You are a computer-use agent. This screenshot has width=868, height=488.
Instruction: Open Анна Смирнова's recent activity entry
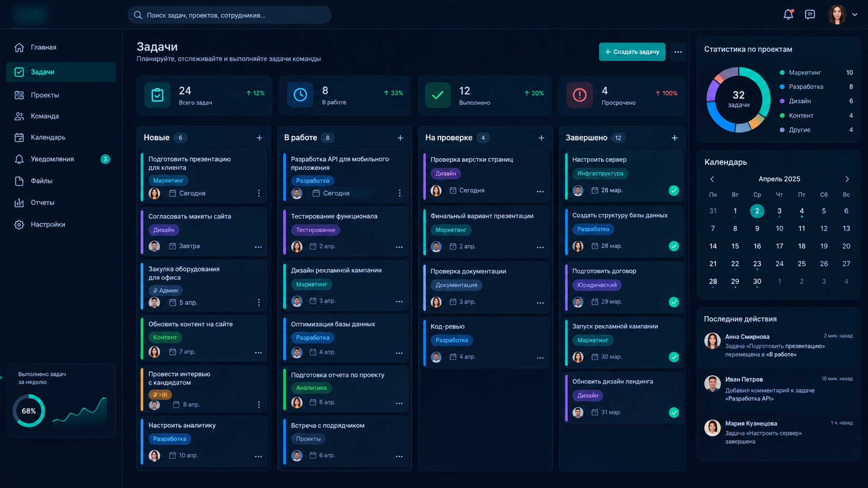point(778,346)
